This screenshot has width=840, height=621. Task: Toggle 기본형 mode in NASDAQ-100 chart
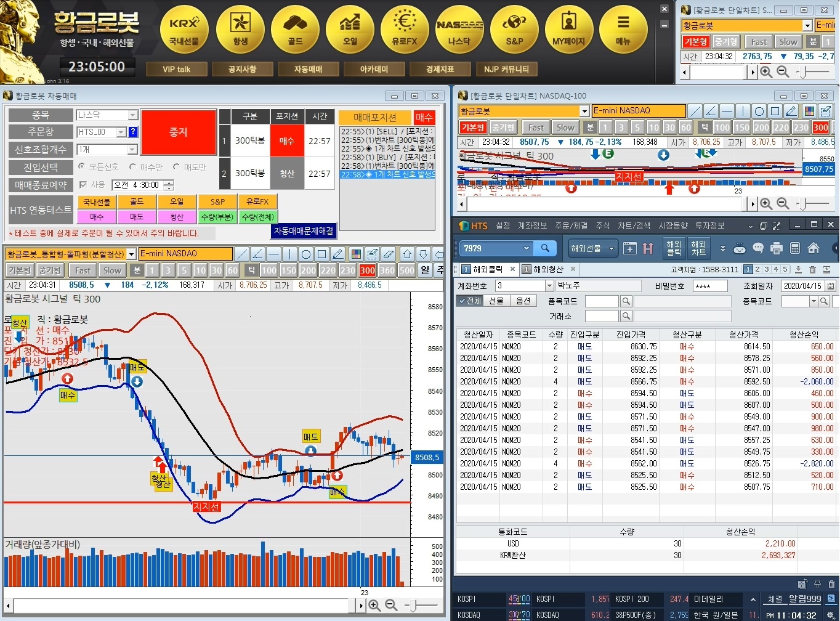tap(473, 128)
